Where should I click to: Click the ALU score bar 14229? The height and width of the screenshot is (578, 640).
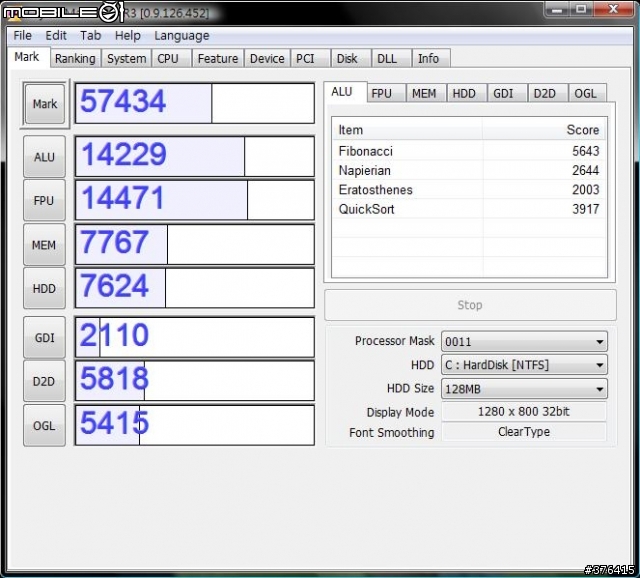(195, 157)
